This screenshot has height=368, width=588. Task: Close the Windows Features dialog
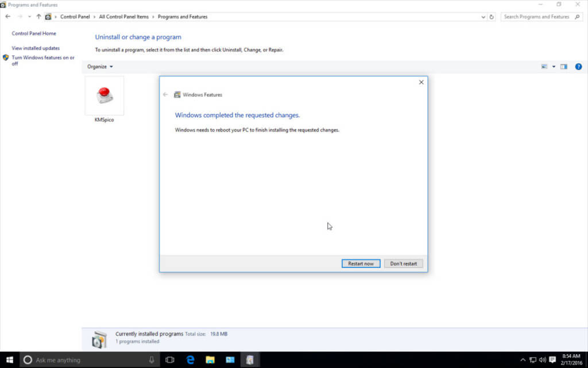click(x=421, y=82)
